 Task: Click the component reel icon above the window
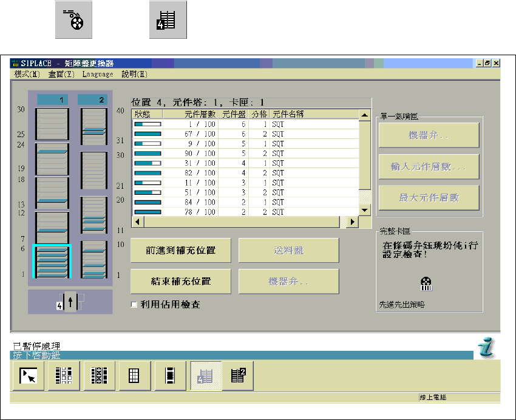click(x=73, y=20)
